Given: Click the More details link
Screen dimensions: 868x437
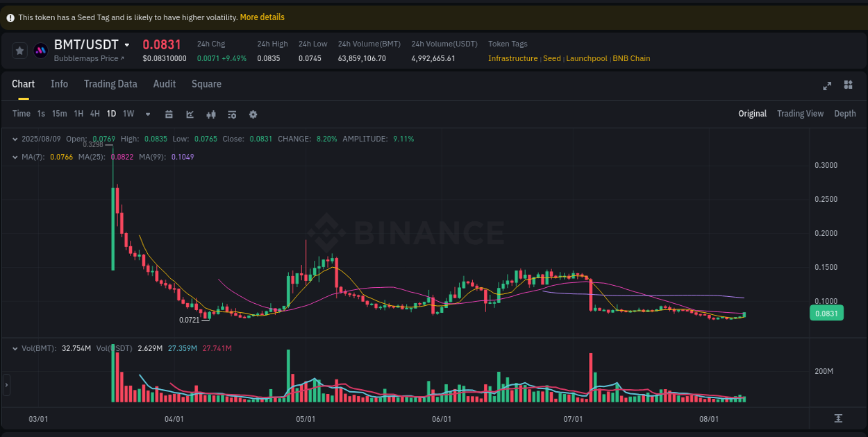Looking at the screenshot, I should tap(262, 17).
